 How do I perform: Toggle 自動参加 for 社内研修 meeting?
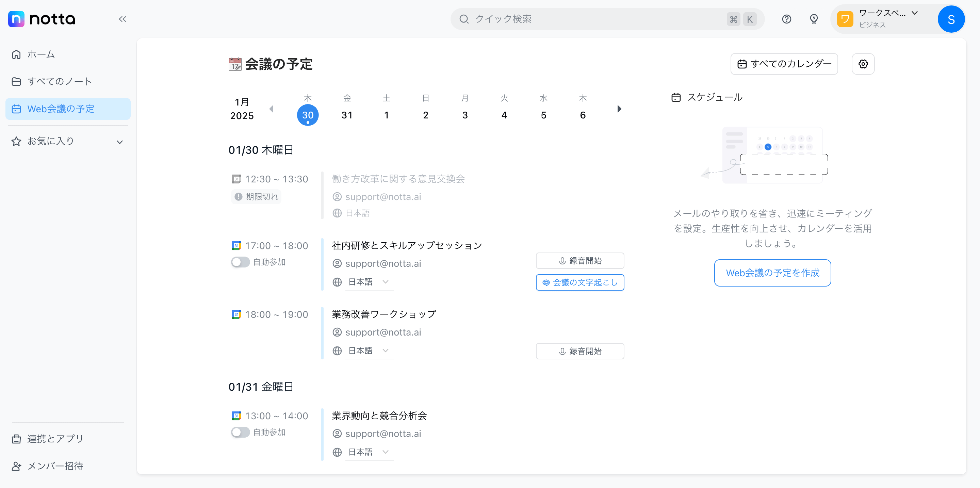(241, 262)
